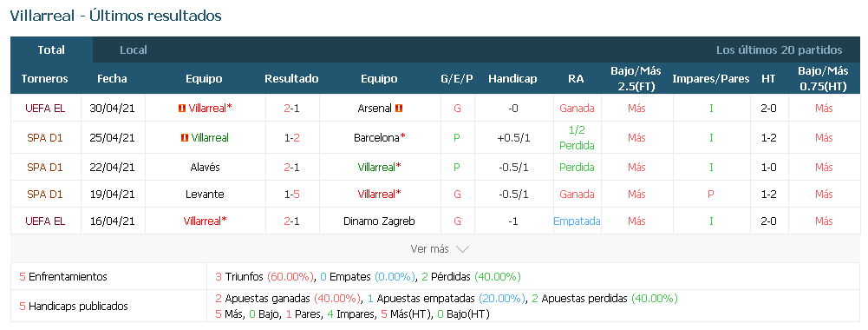Click the Impares/Pares column header
Image resolution: width=868 pixels, height=330 pixels.
pyautogui.click(x=711, y=79)
